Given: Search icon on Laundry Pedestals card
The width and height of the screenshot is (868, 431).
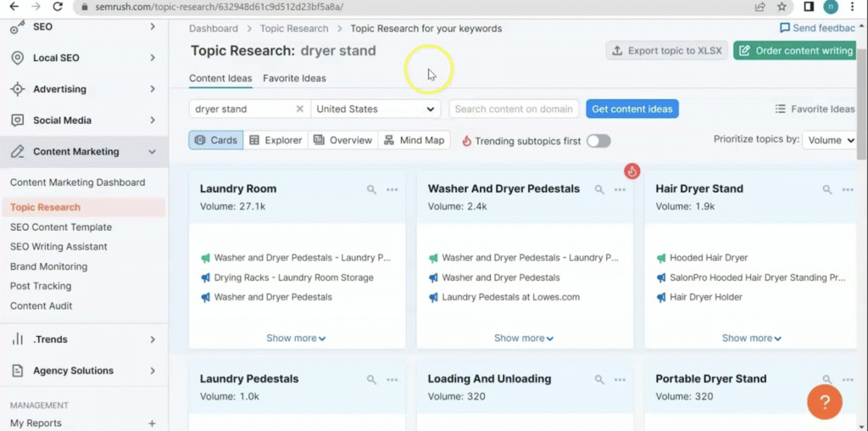Looking at the screenshot, I should click(x=371, y=379).
